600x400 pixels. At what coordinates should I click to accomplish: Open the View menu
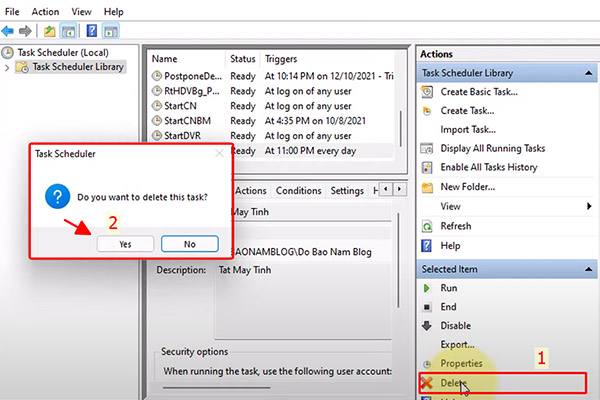point(81,12)
